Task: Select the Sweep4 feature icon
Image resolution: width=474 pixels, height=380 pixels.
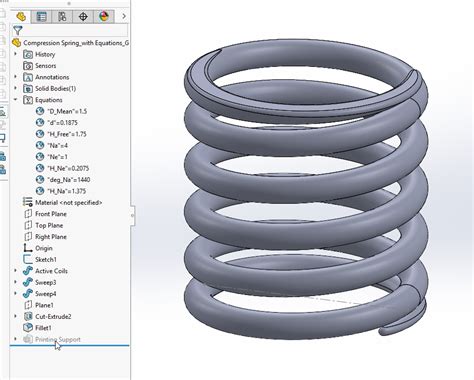Action: click(x=28, y=294)
